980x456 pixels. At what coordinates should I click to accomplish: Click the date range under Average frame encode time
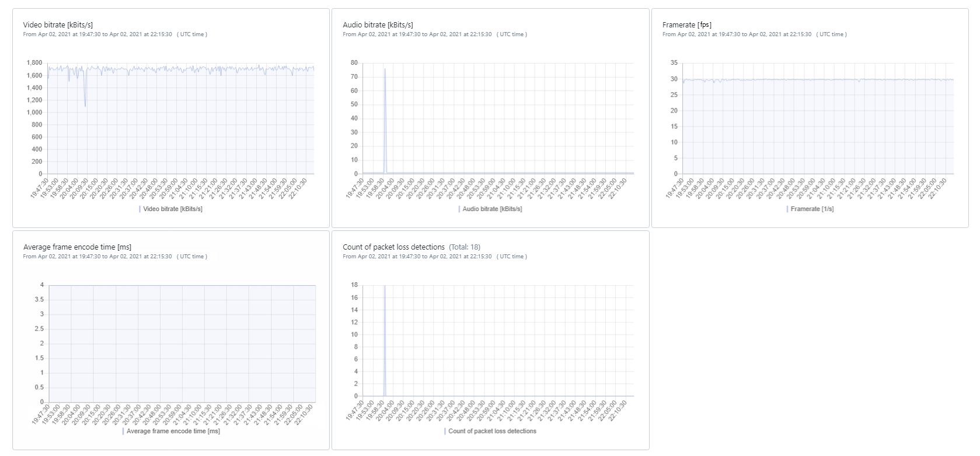tap(115, 257)
